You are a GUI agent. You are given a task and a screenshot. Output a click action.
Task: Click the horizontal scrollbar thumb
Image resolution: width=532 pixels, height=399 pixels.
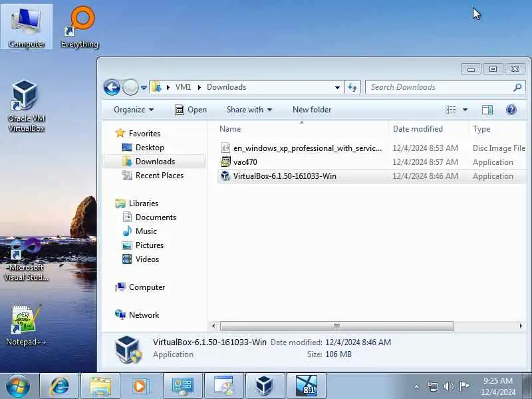[337, 326]
